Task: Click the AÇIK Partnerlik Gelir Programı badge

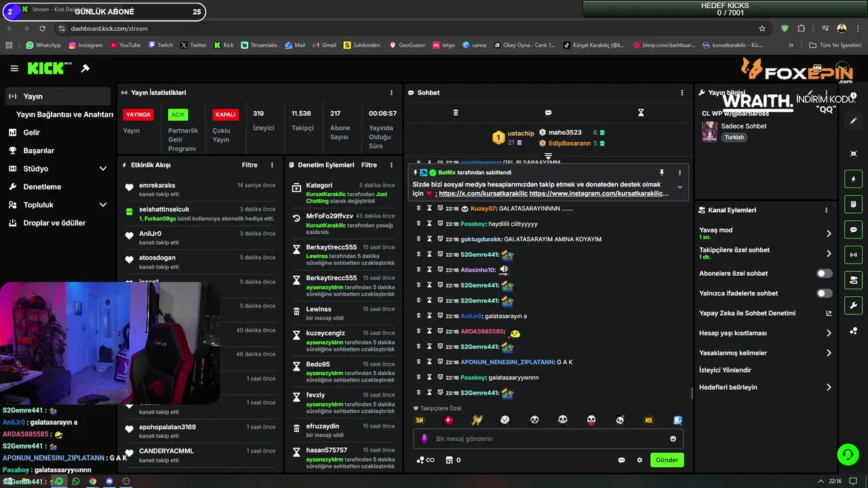Action: pyautogui.click(x=178, y=115)
